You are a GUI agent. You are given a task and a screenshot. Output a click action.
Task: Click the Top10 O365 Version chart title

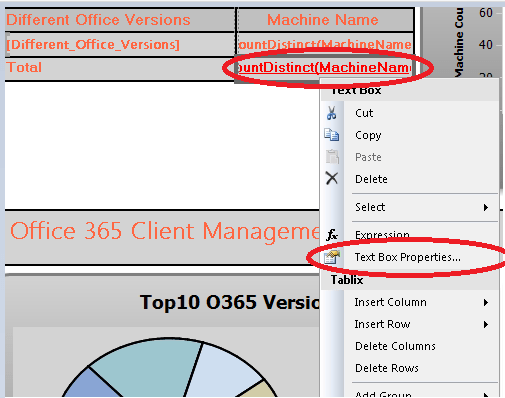point(229,302)
